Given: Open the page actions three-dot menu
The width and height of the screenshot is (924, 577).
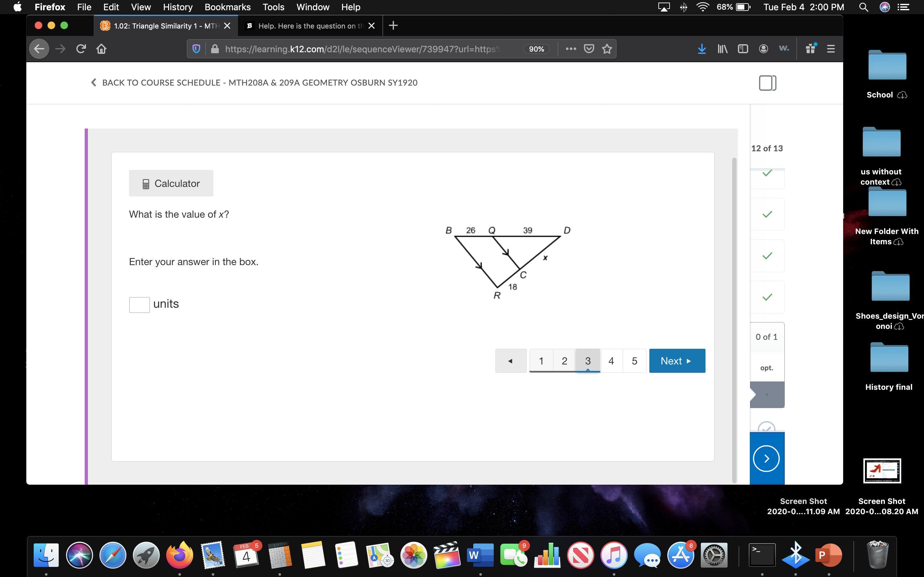Looking at the screenshot, I should 570,49.
